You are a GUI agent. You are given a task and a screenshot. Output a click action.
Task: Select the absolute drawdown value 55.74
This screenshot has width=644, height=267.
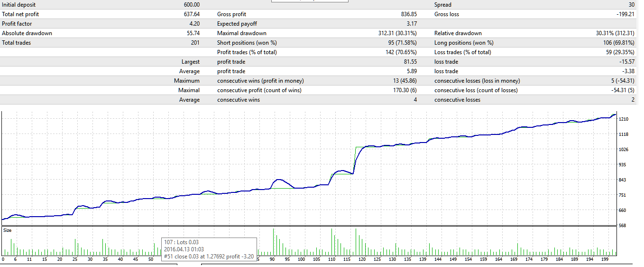(193, 33)
